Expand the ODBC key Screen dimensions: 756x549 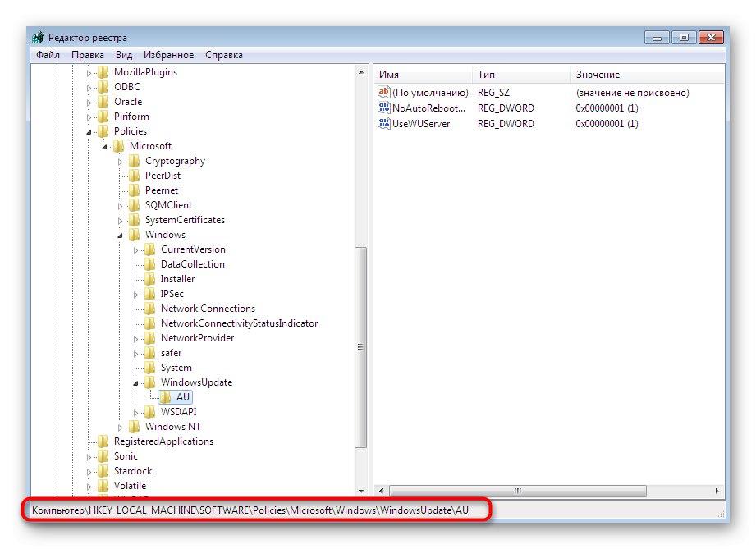tap(89, 88)
